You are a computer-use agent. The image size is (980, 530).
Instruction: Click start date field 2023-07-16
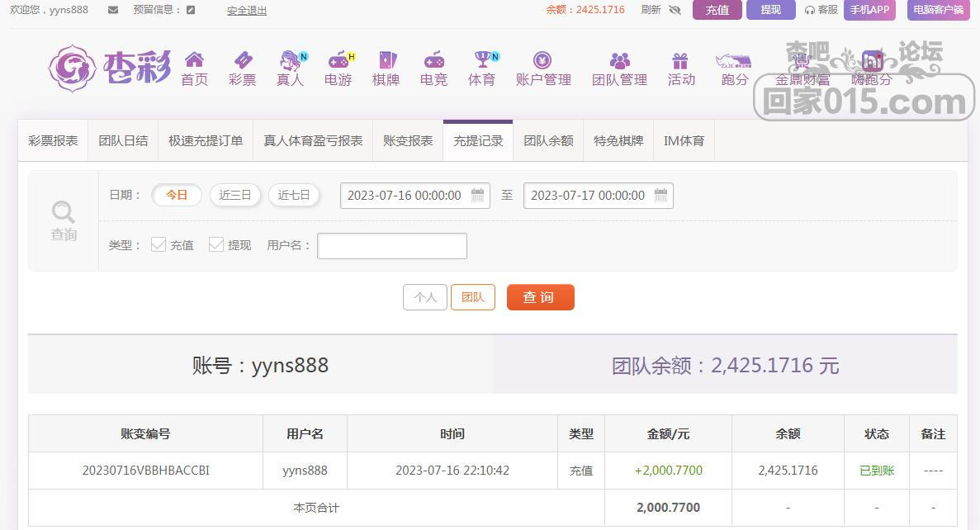(x=415, y=196)
